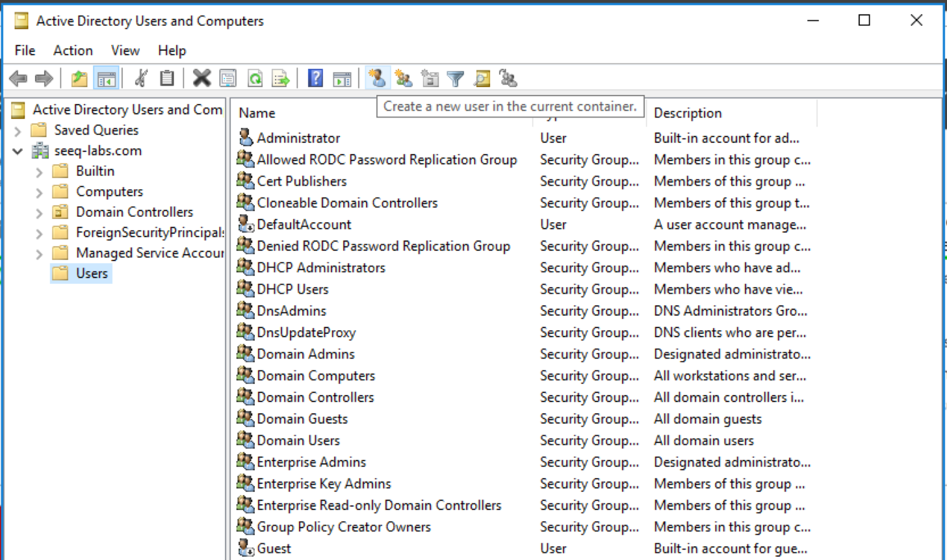This screenshot has height=560, width=947.
Task: Sort by the Description column header
Action: 687,112
